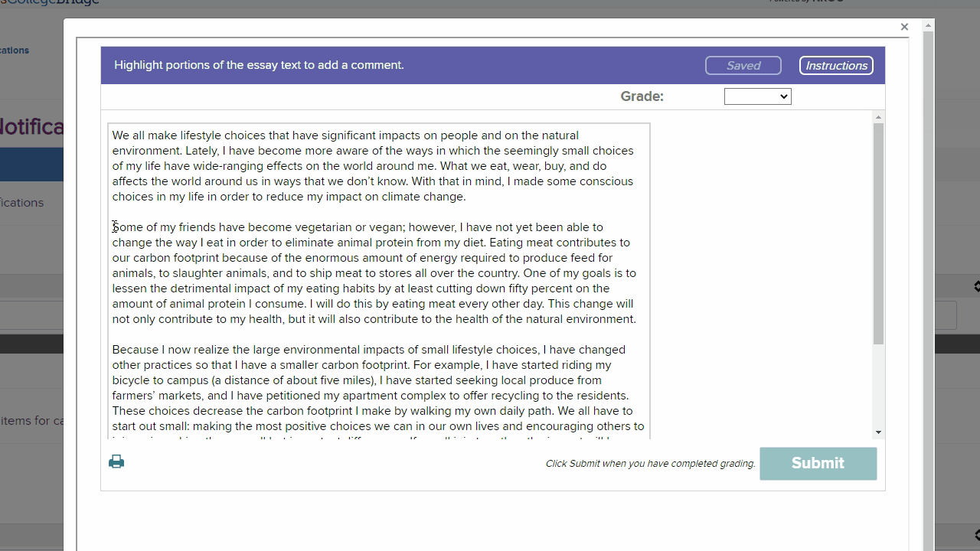This screenshot has width=980, height=551.
Task: Expand the empty grade selection box
Action: (x=757, y=96)
